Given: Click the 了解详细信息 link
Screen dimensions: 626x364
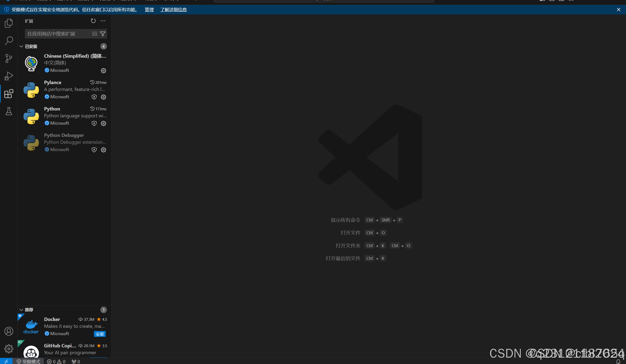Looking at the screenshot, I should (x=173, y=10).
